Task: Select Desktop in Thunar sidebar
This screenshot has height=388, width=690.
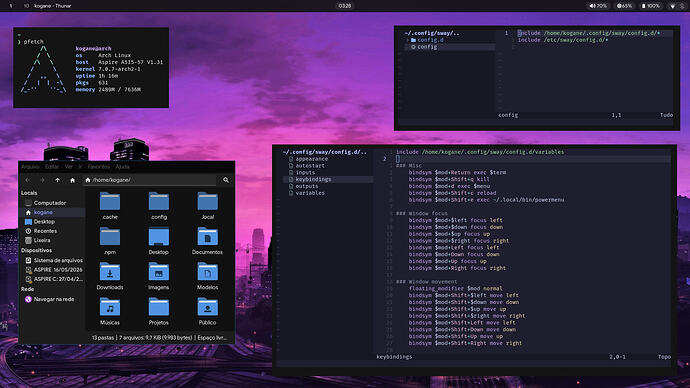Action: [x=52, y=222]
